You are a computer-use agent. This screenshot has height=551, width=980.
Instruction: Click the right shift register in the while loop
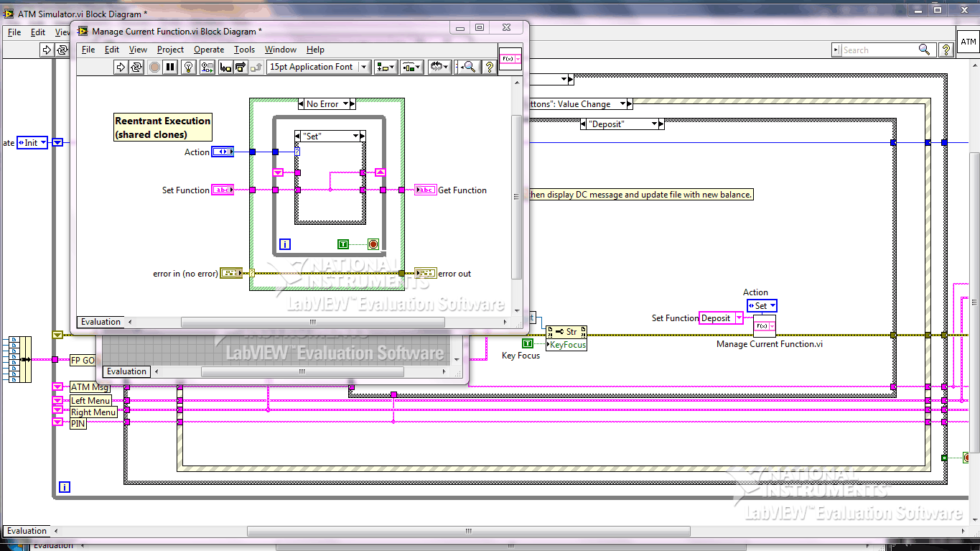coord(381,172)
